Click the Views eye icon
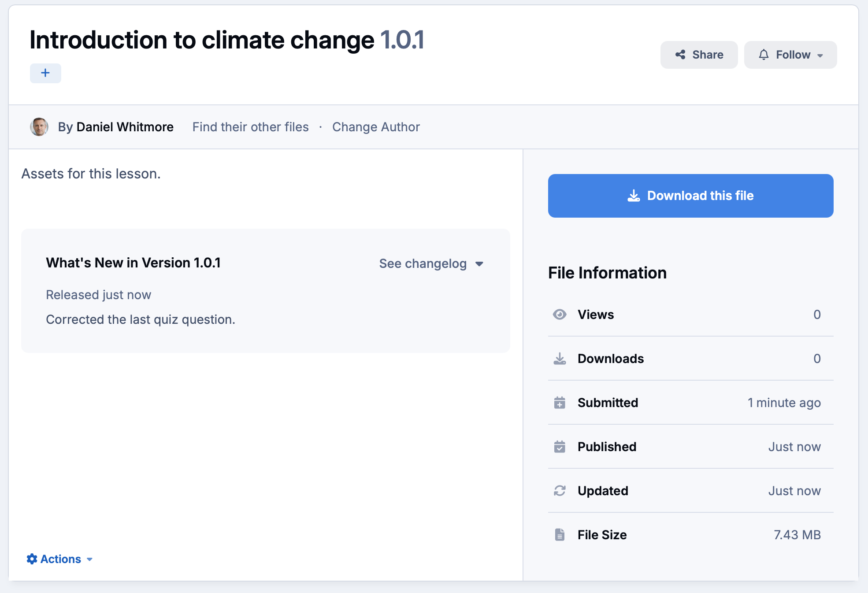The width and height of the screenshot is (868, 593). 560,315
